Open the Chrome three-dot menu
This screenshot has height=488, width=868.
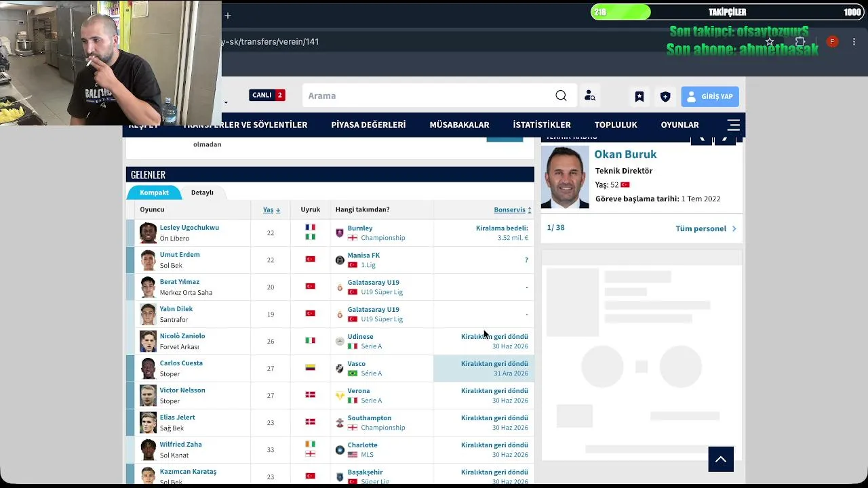(854, 41)
